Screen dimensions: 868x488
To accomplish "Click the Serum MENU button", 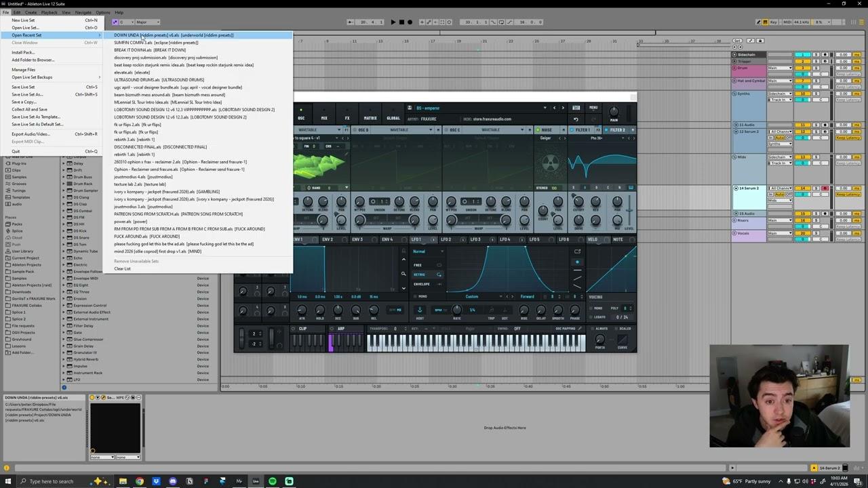I will (x=593, y=108).
